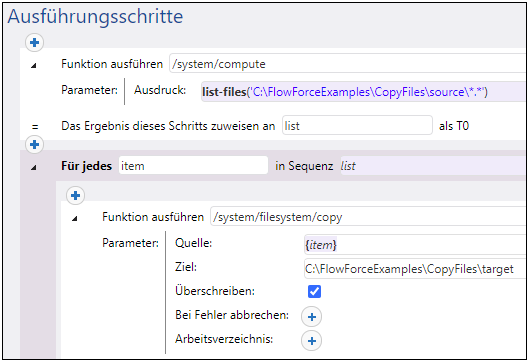The width and height of the screenshot is (529, 362).
Task: Select the 'Überschreiben:' label
Action: pyautogui.click(x=215, y=291)
